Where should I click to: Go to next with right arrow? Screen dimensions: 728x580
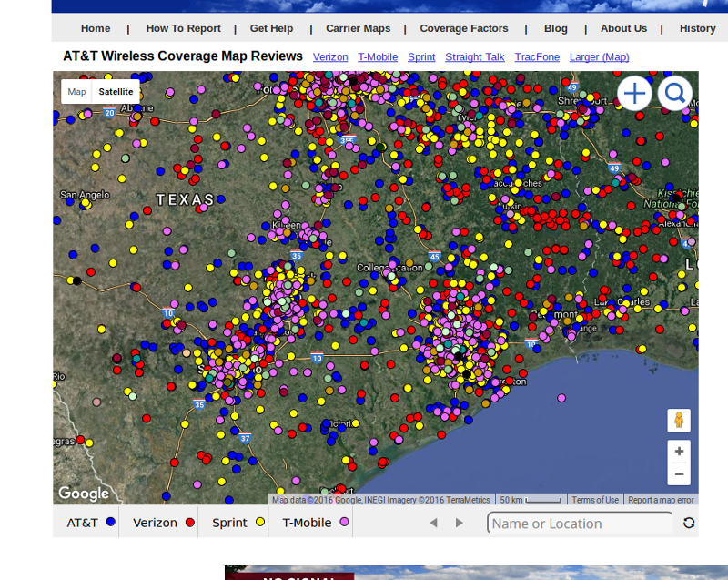460,523
